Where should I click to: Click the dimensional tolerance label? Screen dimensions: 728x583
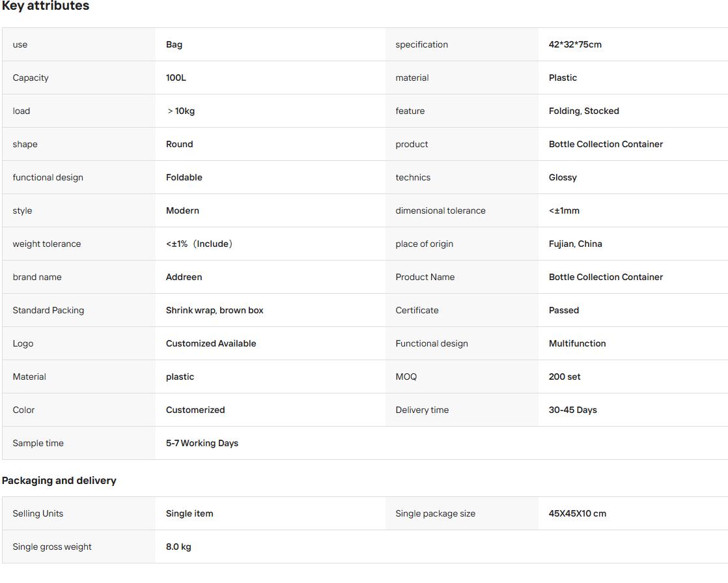coord(440,210)
